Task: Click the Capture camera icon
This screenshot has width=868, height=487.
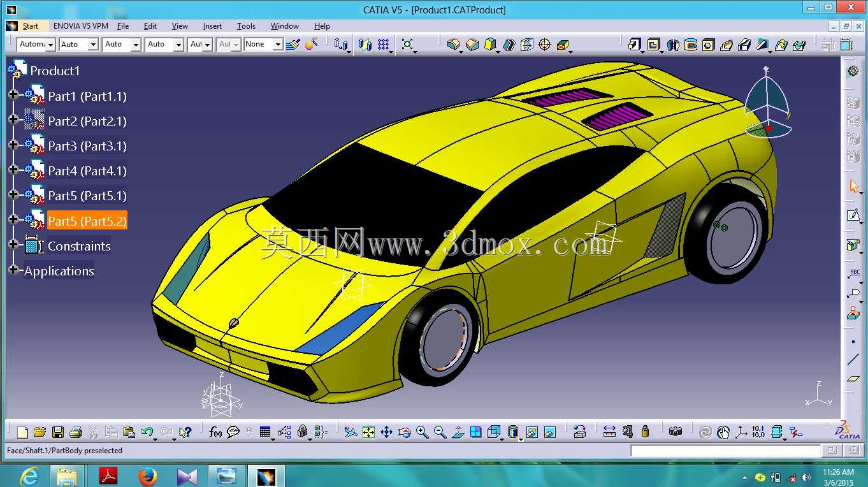Action: (676, 432)
